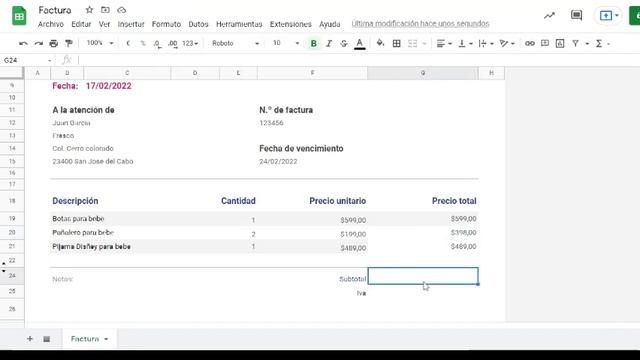Open the zoom 100% dropdown
The height and width of the screenshot is (360, 640).
point(100,43)
